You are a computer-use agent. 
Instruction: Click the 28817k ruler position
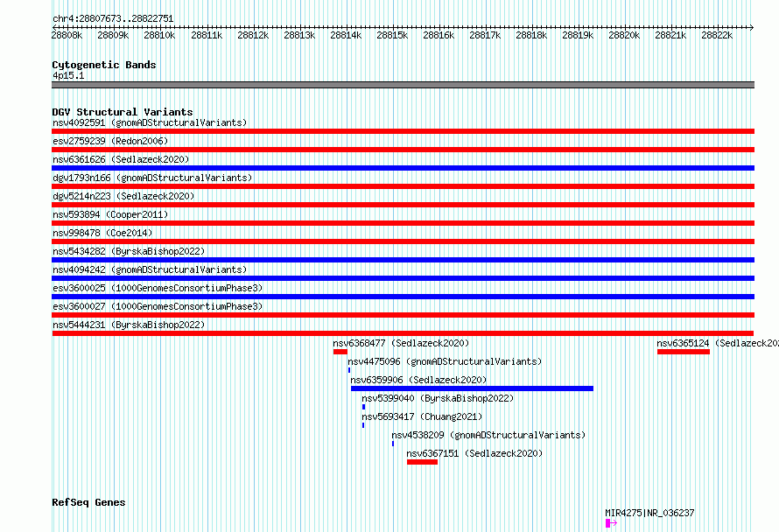click(485, 35)
